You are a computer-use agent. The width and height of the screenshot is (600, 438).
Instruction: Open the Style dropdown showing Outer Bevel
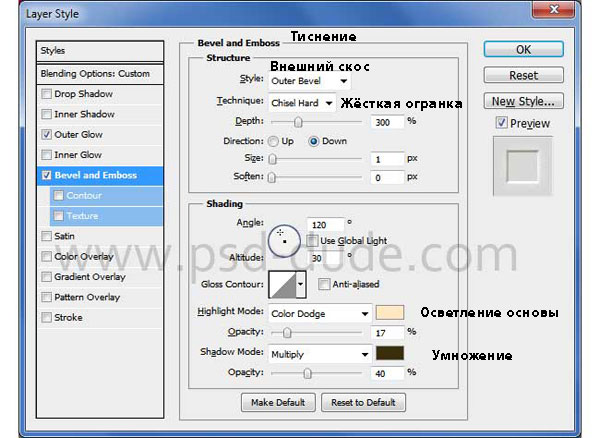click(309, 81)
